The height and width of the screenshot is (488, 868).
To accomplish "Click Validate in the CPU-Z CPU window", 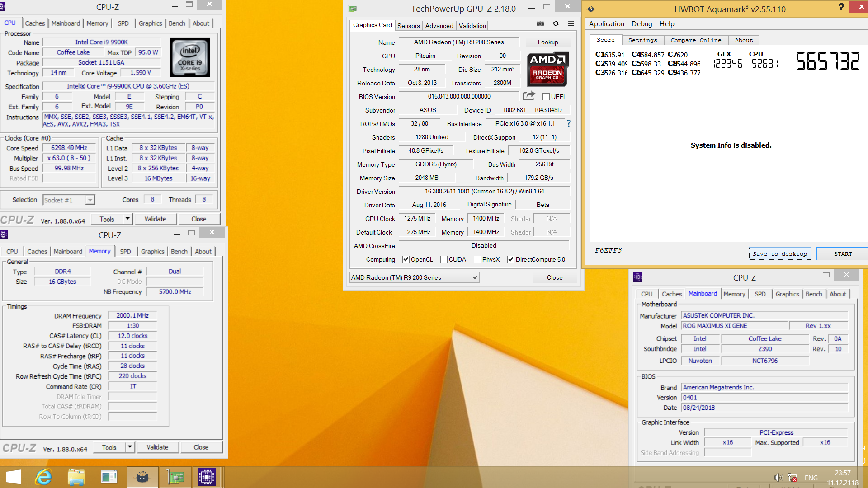I will point(155,219).
